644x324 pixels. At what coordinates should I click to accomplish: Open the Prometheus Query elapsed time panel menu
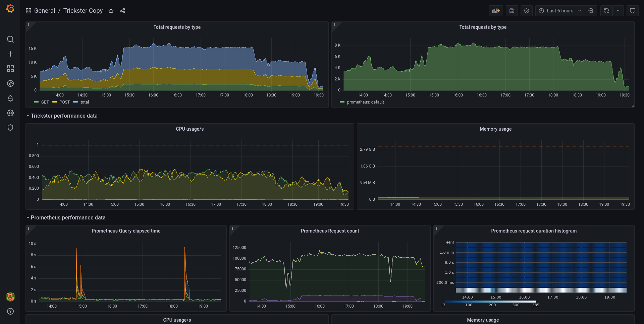coord(126,231)
